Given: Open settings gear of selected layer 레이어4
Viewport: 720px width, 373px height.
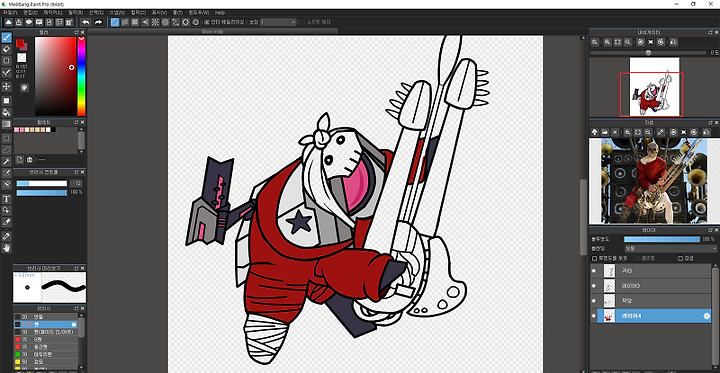Looking at the screenshot, I should (x=707, y=316).
